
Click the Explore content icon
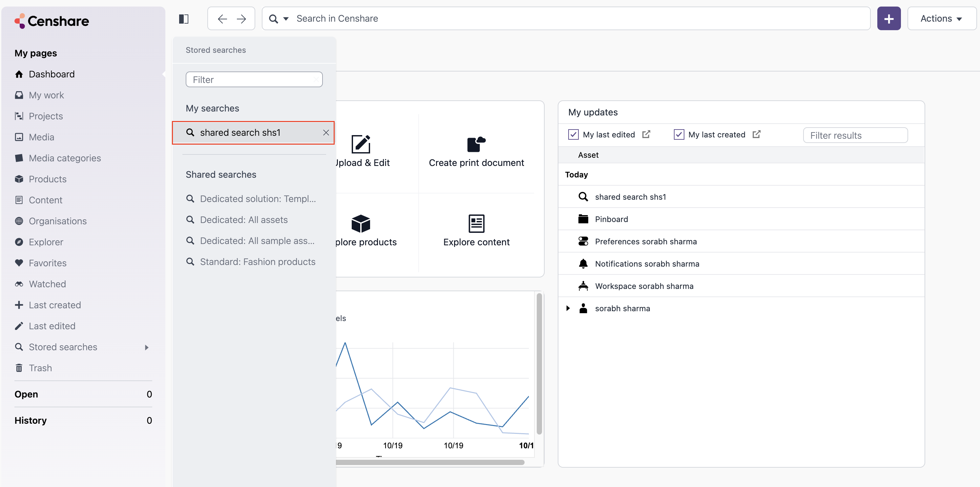pos(476,224)
